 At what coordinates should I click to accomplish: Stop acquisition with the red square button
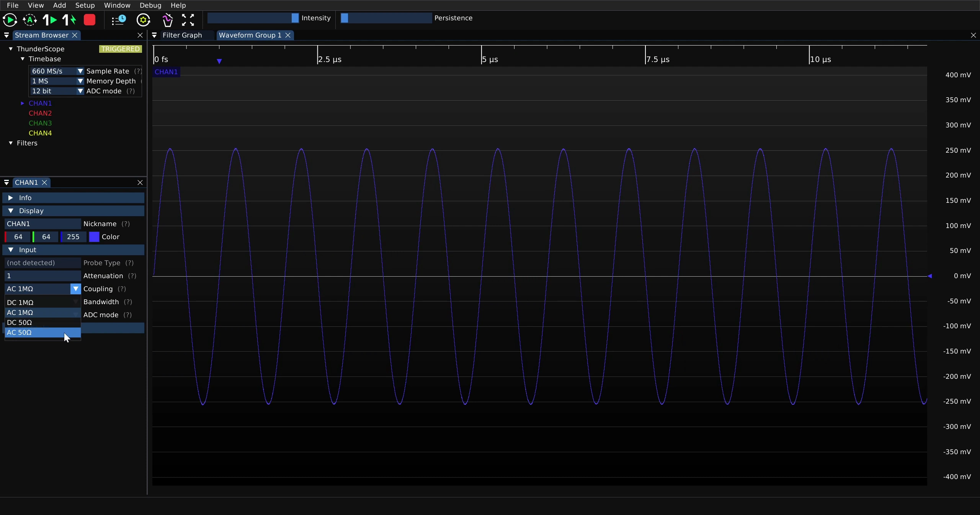(90, 20)
